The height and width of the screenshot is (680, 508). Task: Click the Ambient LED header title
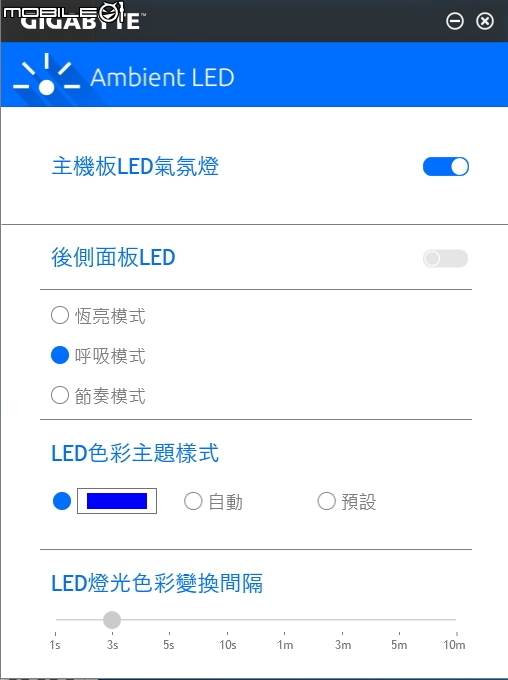[x=162, y=77]
